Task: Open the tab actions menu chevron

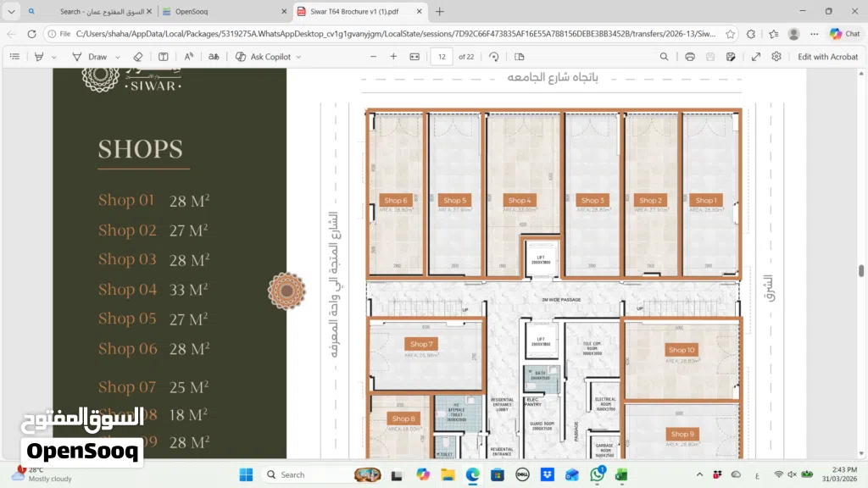Action: [11, 11]
